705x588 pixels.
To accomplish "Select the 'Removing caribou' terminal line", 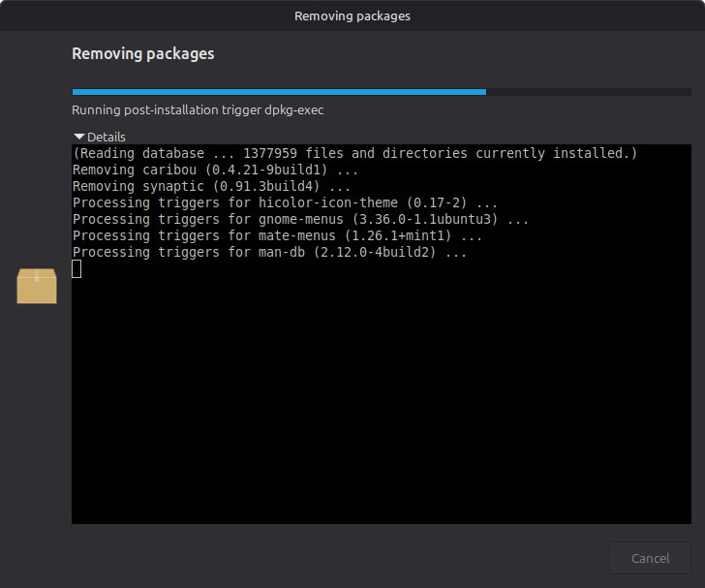I will tap(215, 170).
